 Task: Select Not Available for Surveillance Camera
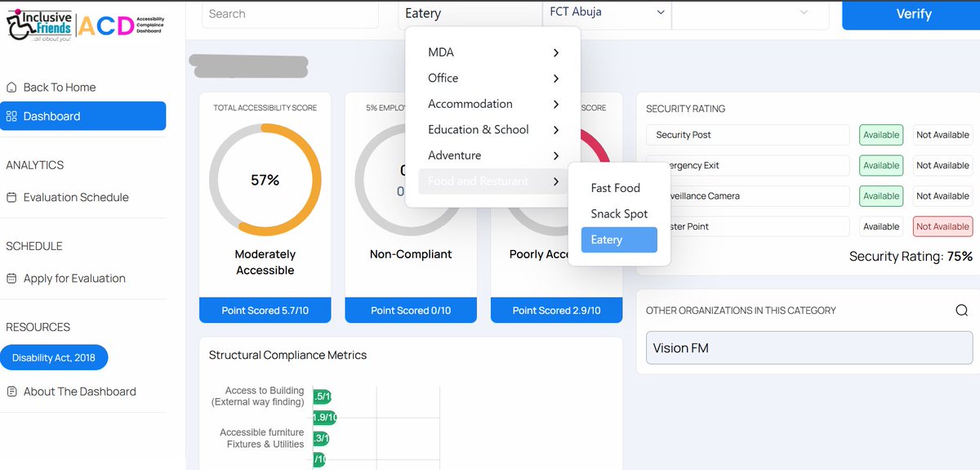(942, 196)
